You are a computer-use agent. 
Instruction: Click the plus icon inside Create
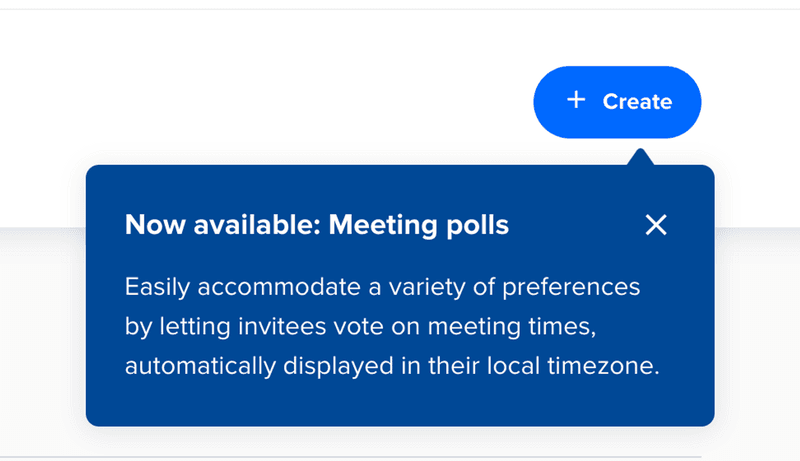point(576,100)
